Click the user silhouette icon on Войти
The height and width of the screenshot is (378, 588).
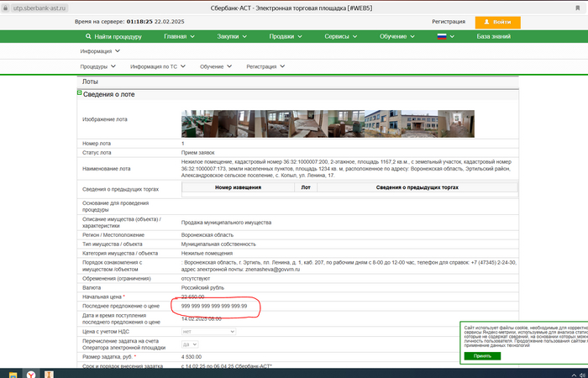coord(486,22)
